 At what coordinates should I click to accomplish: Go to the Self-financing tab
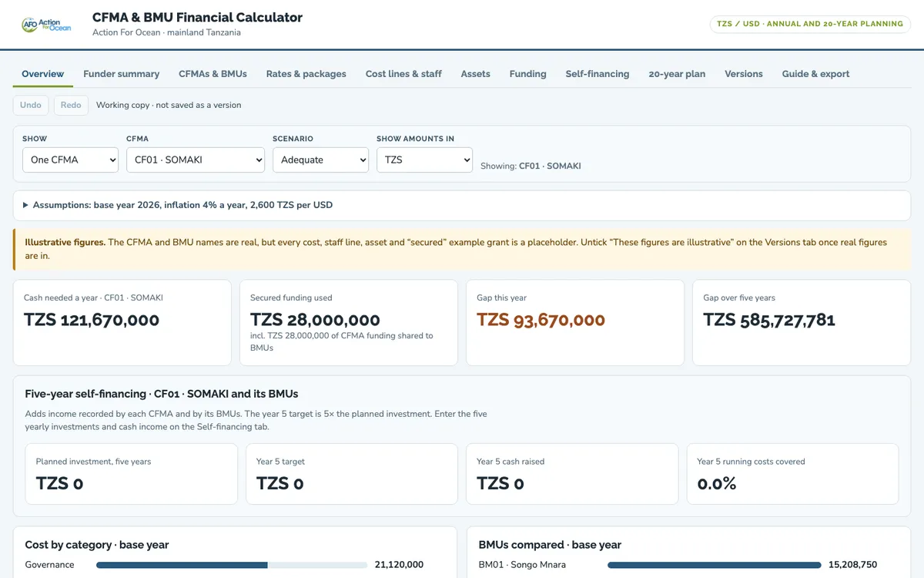[597, 74]
